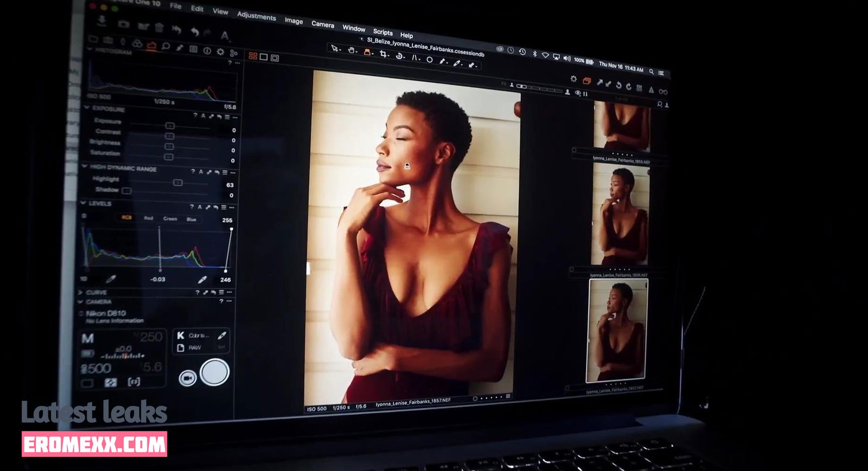The width and height of the screenshot is (868, 471).
Task: Collapse the Levels panel
Action: point(82,203)
